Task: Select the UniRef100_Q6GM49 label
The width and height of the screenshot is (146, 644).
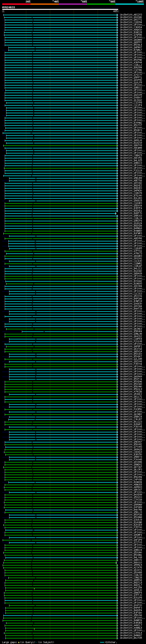Action: tap(131, 376)
